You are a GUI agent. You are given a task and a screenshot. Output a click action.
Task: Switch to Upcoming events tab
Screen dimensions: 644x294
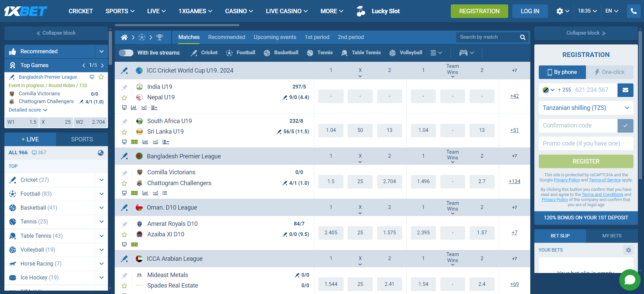point(275,37)
